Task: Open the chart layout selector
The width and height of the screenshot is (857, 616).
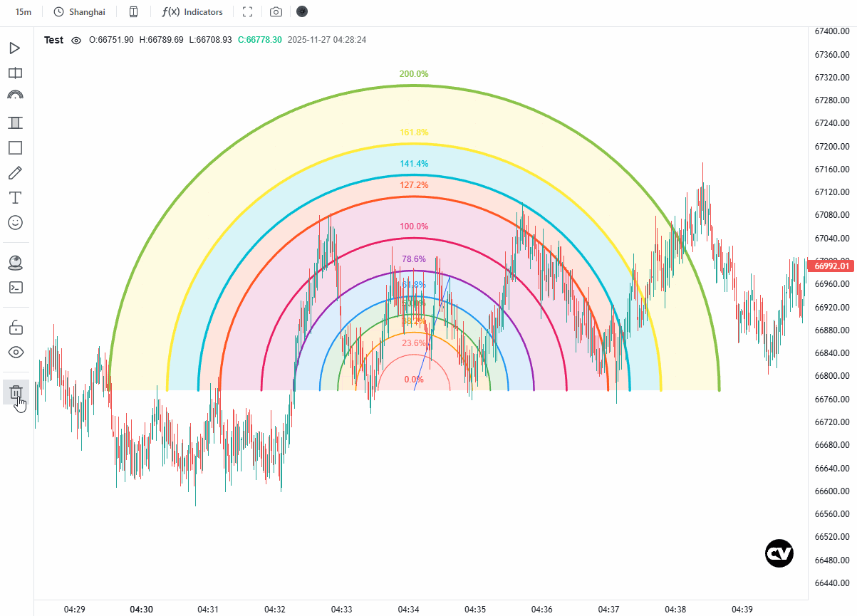Action: [133, 12]
